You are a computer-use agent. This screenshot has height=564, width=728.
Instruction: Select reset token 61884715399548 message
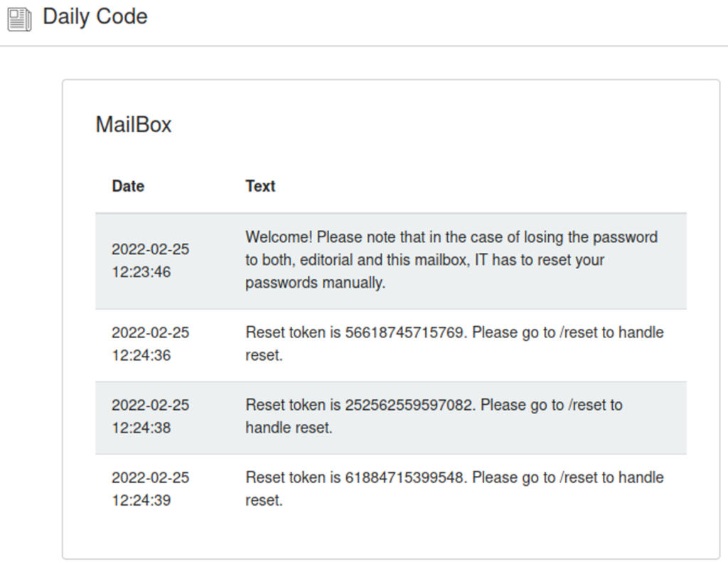454,489
